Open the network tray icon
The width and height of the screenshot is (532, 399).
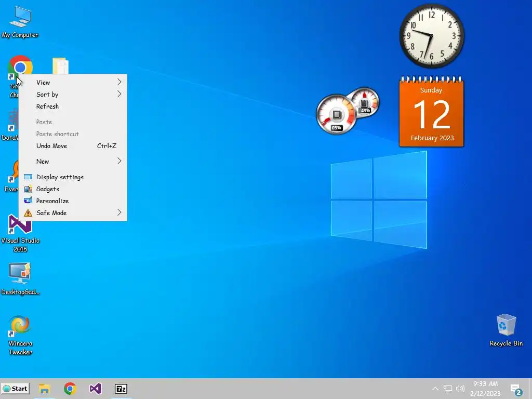[448, 389]
